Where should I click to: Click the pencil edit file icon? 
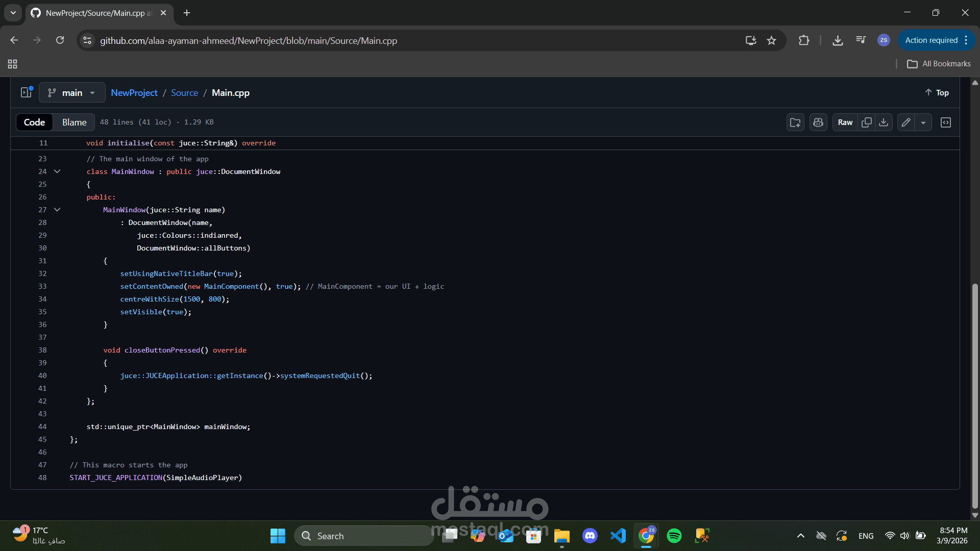(906, 122)
